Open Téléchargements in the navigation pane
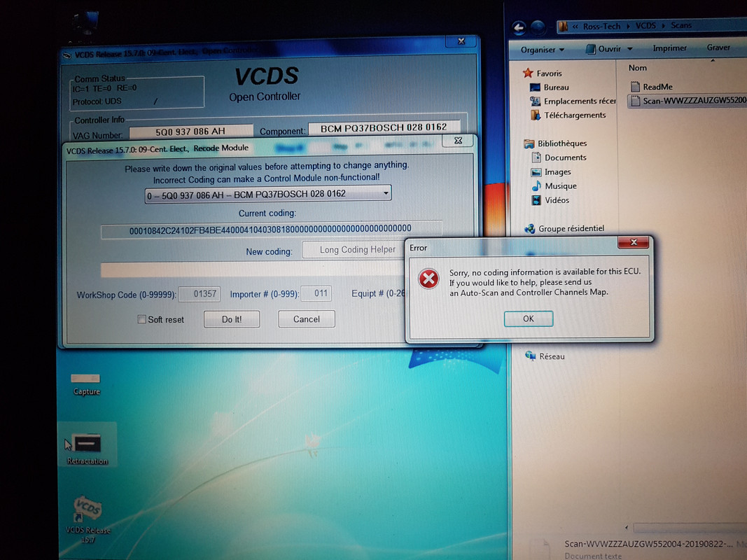The width and height of the screenshot is (747, 560). 568,115
